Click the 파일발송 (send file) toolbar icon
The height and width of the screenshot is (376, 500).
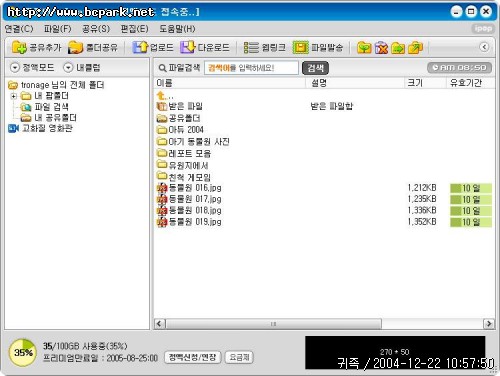(301, 47)
